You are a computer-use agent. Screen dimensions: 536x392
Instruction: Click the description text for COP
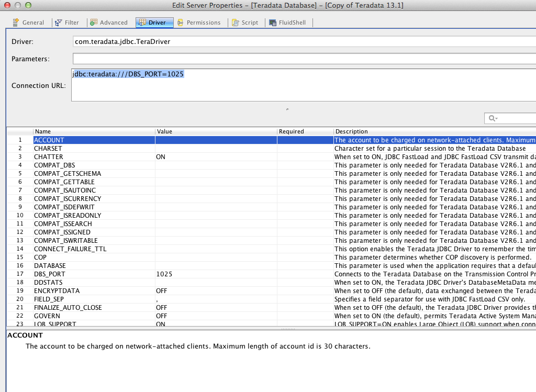coord(433,257)
